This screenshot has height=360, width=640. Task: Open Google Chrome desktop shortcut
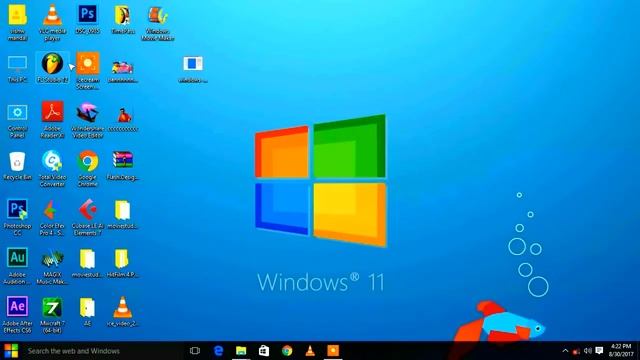pos(88,168)
